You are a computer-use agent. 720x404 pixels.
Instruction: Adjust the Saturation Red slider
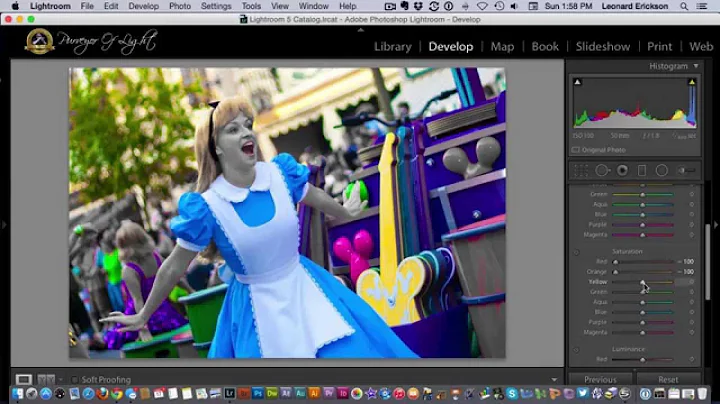615,262
